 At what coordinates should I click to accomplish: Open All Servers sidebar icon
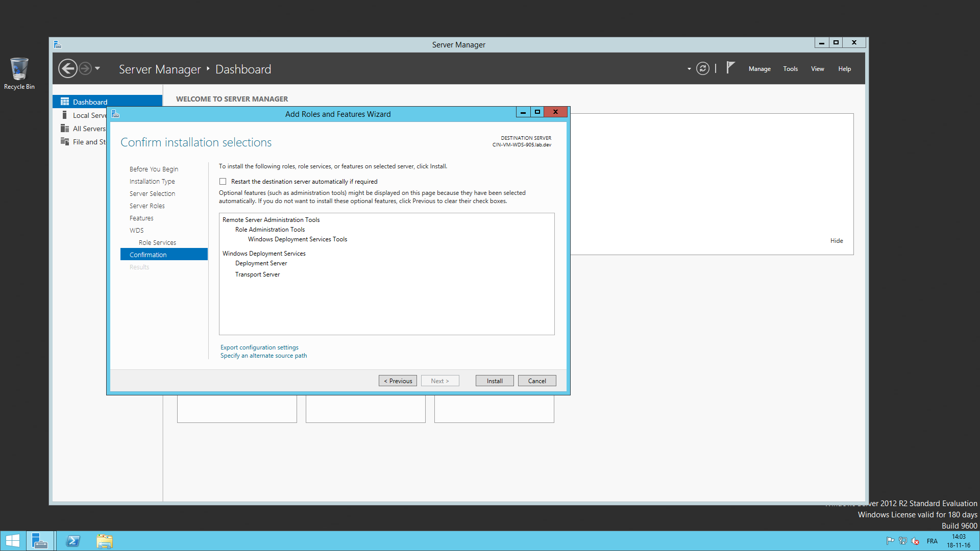coord(65,129)
